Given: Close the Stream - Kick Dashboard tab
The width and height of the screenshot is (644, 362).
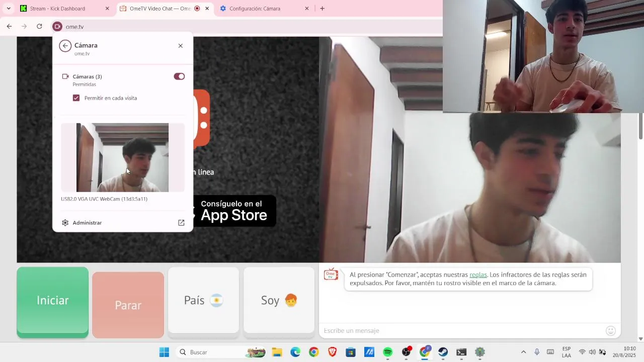Looking at the screenshot, I should click(107, 9).
